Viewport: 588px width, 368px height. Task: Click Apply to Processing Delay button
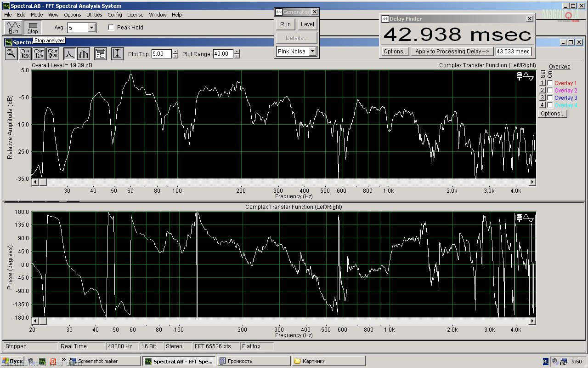coord(452,52)
